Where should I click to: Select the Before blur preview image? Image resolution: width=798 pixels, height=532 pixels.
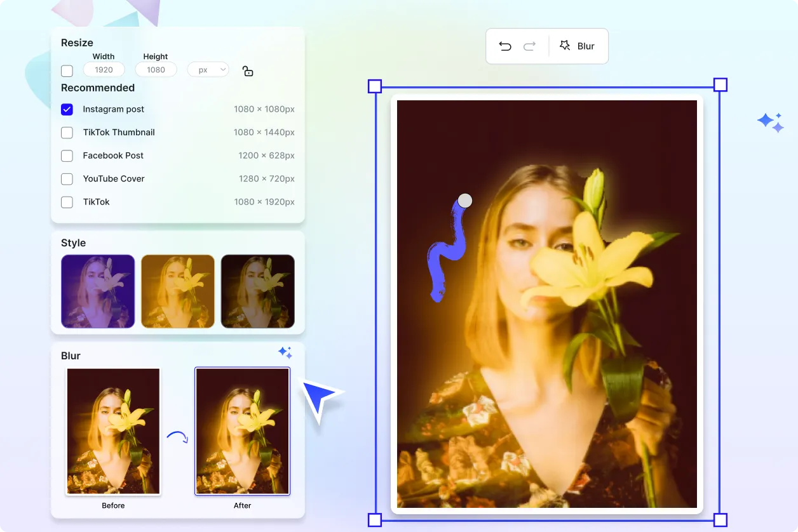coord(113,431)
